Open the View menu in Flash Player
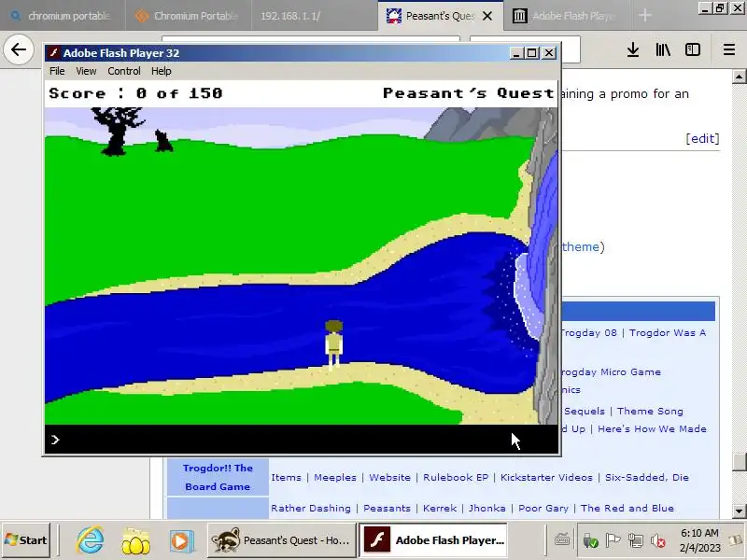The image size is (747, 560). 86,71
